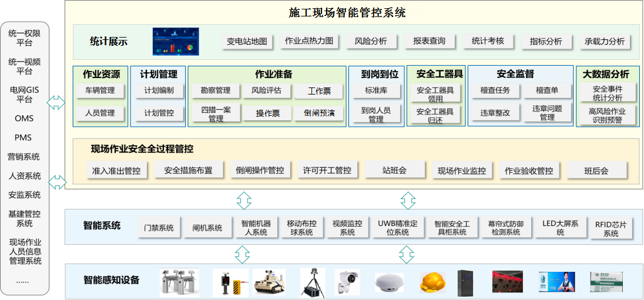Open 幕帘式防御检测系统 box
The height and width of the screenshot is (300, 644).
505,228
